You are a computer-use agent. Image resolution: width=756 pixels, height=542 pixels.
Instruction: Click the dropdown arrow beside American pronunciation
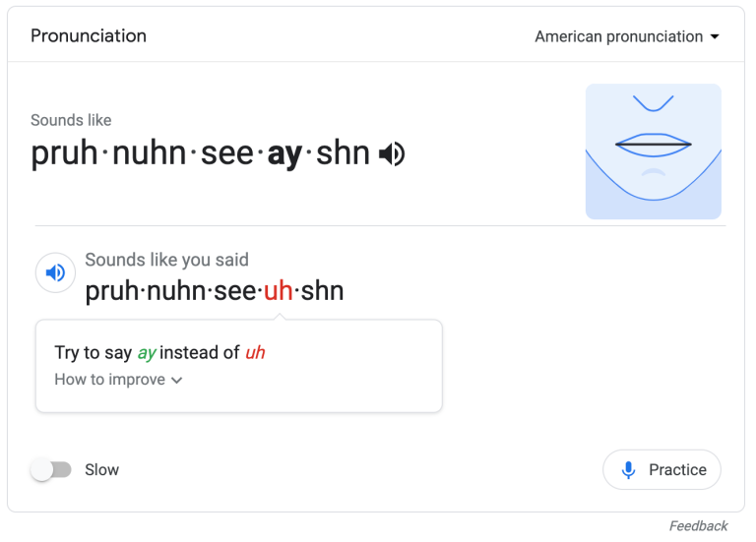point(715,36)
